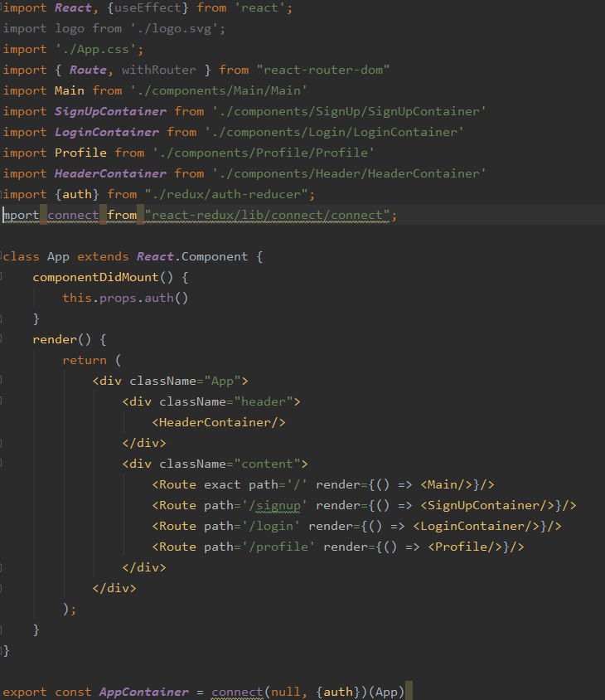
Task: Click italic 'LoginContainer' identifier in import statement
Action: [107, 132]
